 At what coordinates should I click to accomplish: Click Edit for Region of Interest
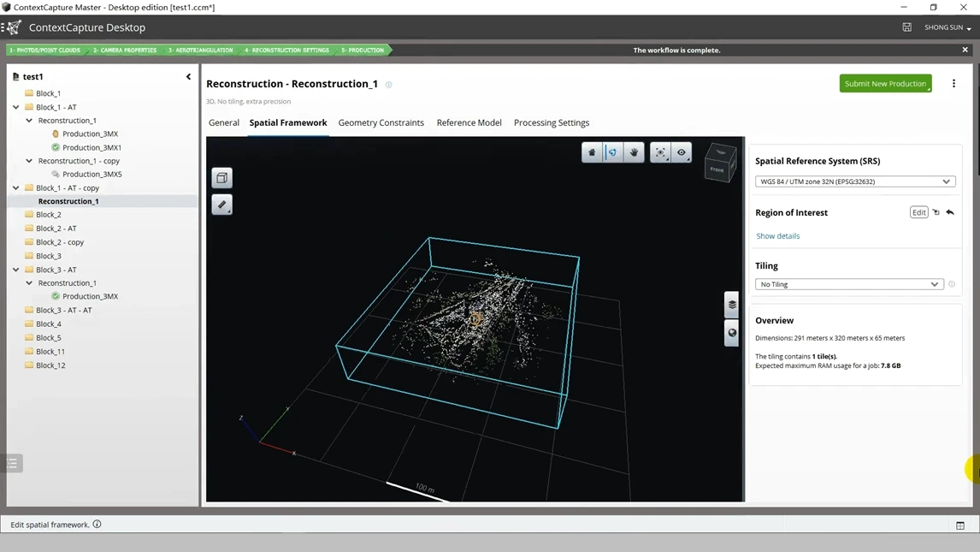point(918,212)
